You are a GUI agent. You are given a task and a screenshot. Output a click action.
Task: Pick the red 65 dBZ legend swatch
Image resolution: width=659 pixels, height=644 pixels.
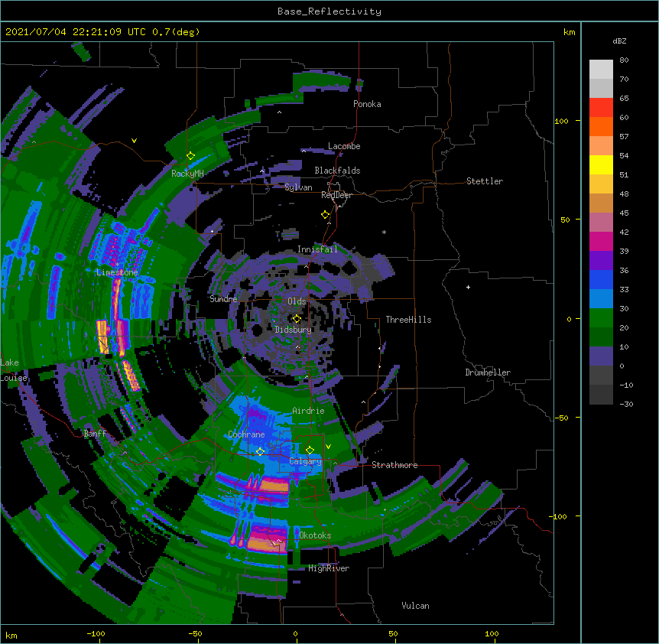point(601,107)
